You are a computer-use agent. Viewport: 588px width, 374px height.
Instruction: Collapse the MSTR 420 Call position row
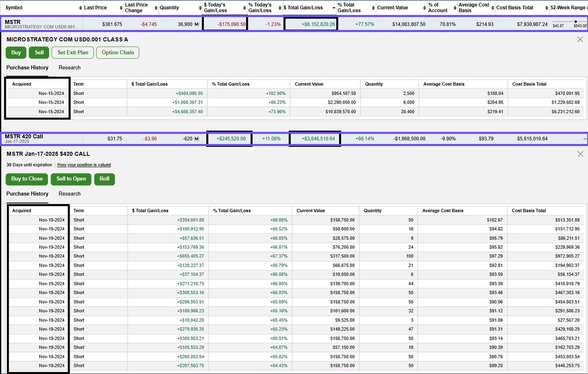click(x=294, y=139)
